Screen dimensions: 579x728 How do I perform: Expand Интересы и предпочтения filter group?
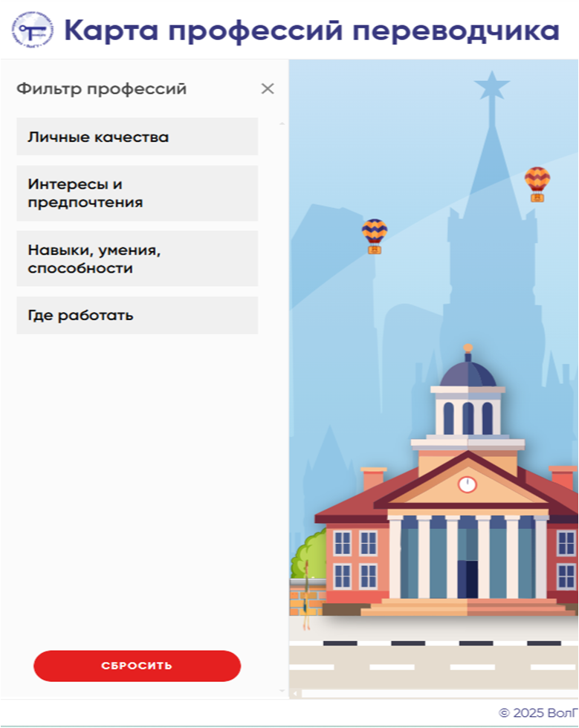click(x=137, y=193)
